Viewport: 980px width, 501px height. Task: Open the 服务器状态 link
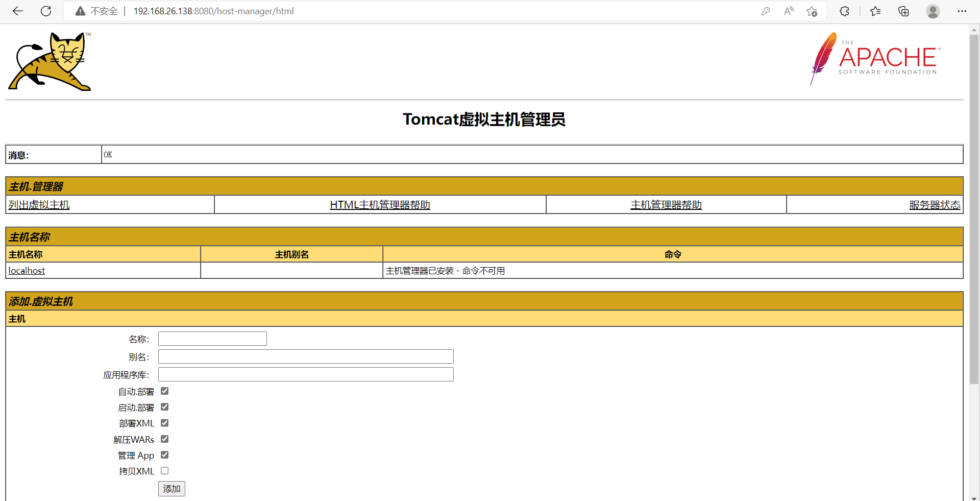pyautogui.click(x=935, y=205)
